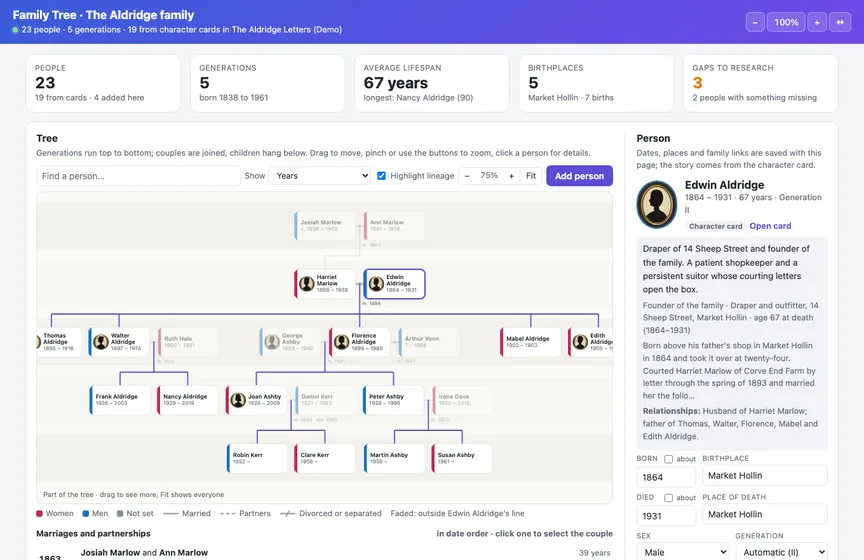Decrease tree zoom with the minus next to 75%

coord(467,176)
